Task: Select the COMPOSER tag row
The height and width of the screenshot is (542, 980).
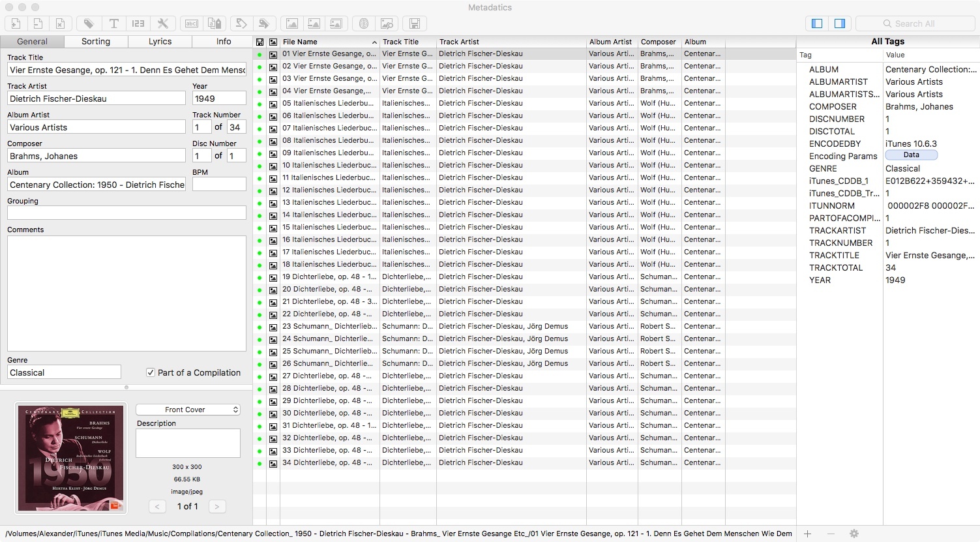Action: [888, 106]
